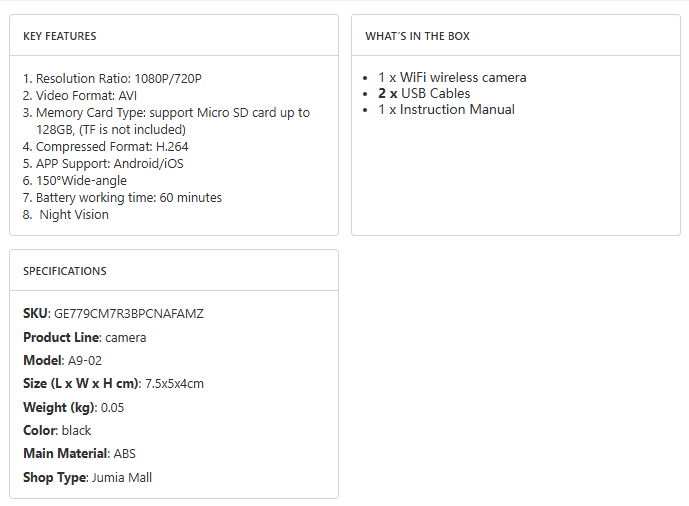
Task: Click the Shop Type Jumia Mall row
Action: tap(87, 477)
